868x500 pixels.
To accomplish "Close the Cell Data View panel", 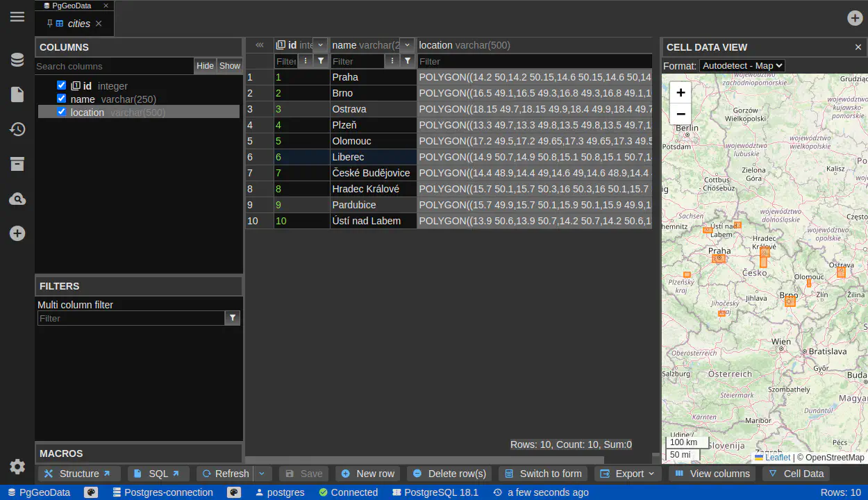I will click(858, 47).
